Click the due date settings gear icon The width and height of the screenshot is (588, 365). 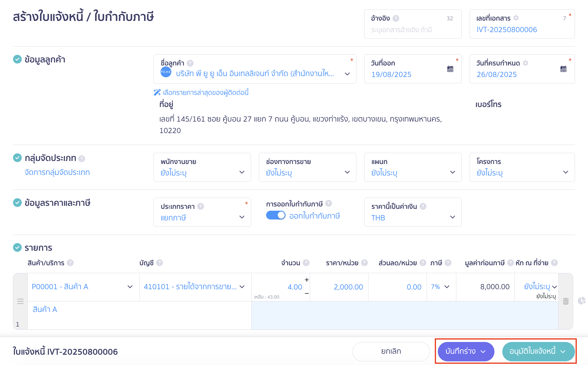(x=526, y=63)
